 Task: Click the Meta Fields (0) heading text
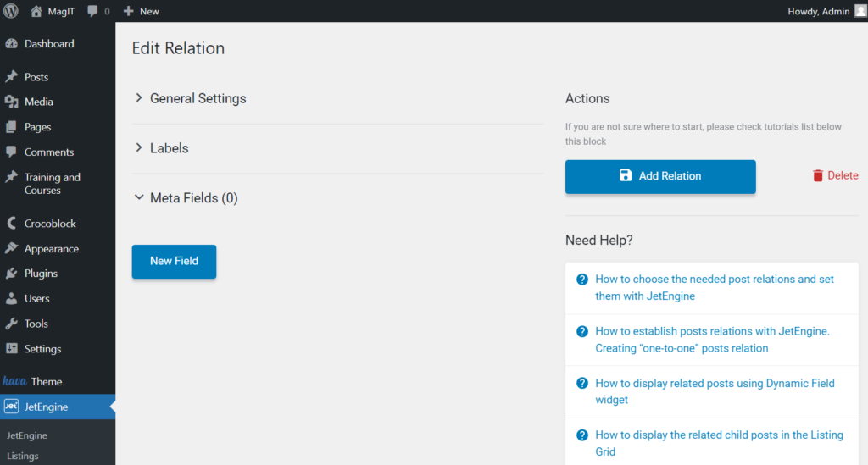(x=194, y=198)
